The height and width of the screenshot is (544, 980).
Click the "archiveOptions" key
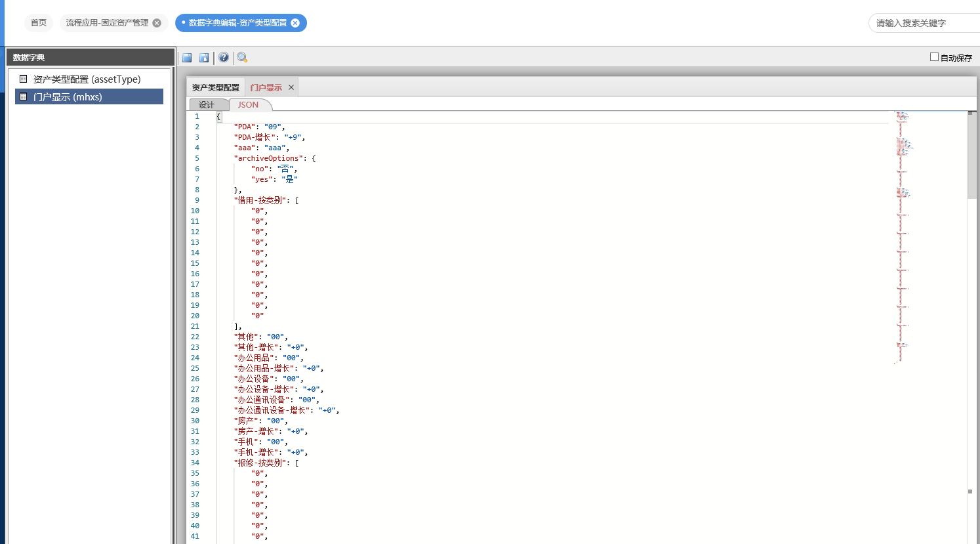click(x=268, y=158)
